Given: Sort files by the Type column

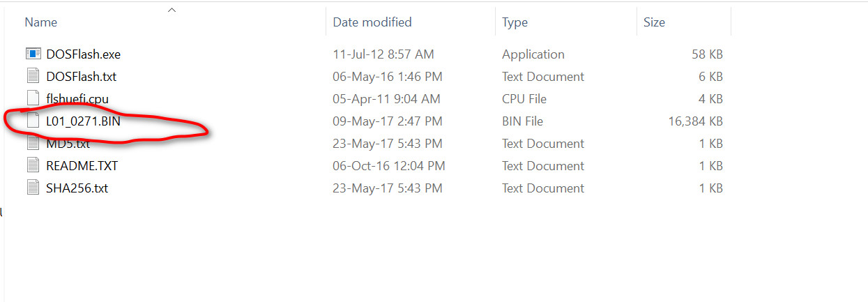Looking at the screenshot, I should 515,22.
